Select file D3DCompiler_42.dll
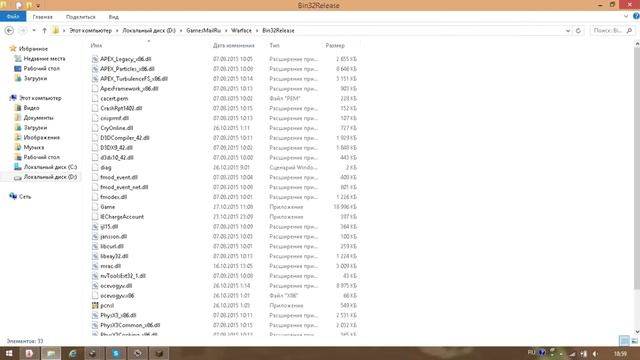The width and height of the screenshot is (640, 360). pyautogui.click(x=125, y=138)
